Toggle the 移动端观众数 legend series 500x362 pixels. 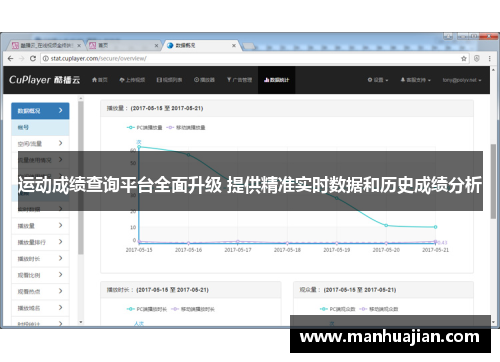tap(379, 309)
